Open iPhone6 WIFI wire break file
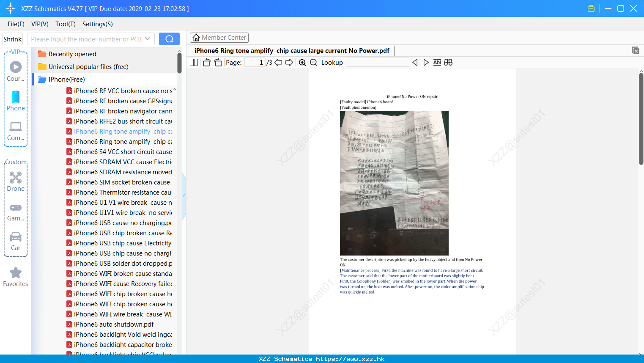 click(x=119, y=314)
